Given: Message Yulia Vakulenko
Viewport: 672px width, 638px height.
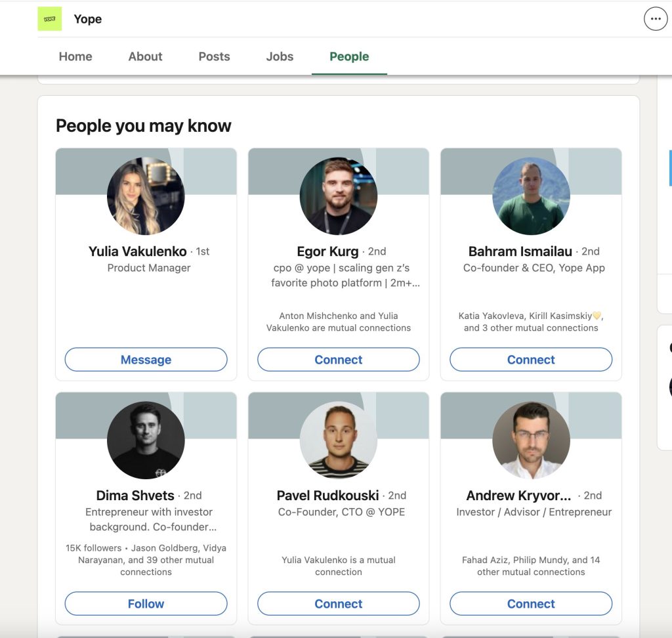Looking at the screenshot, I should point(146,360).
